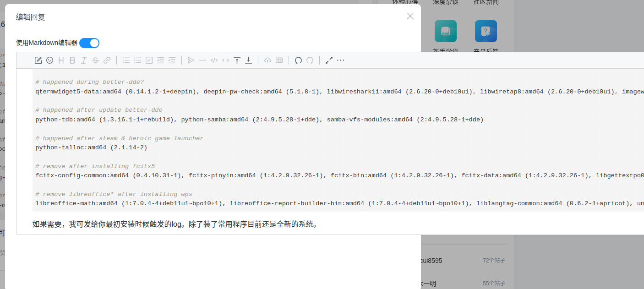Click the 55个帖子 count in background

494,284
